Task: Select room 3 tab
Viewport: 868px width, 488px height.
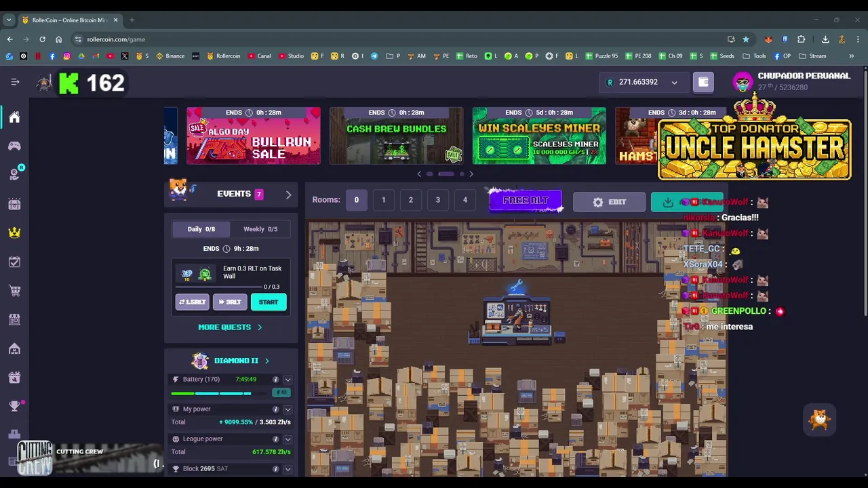Action: (x=437, y=200)
